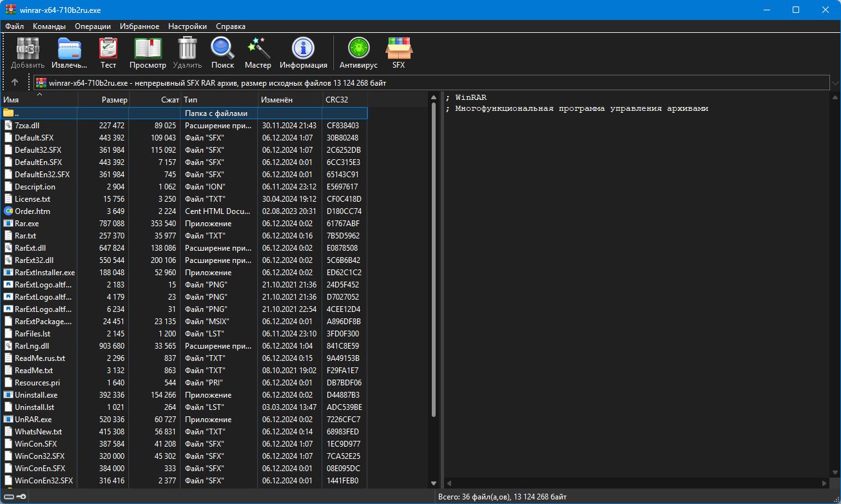Click the SFX toolbar icon
841x504 pixels.
tap(398, 52)
